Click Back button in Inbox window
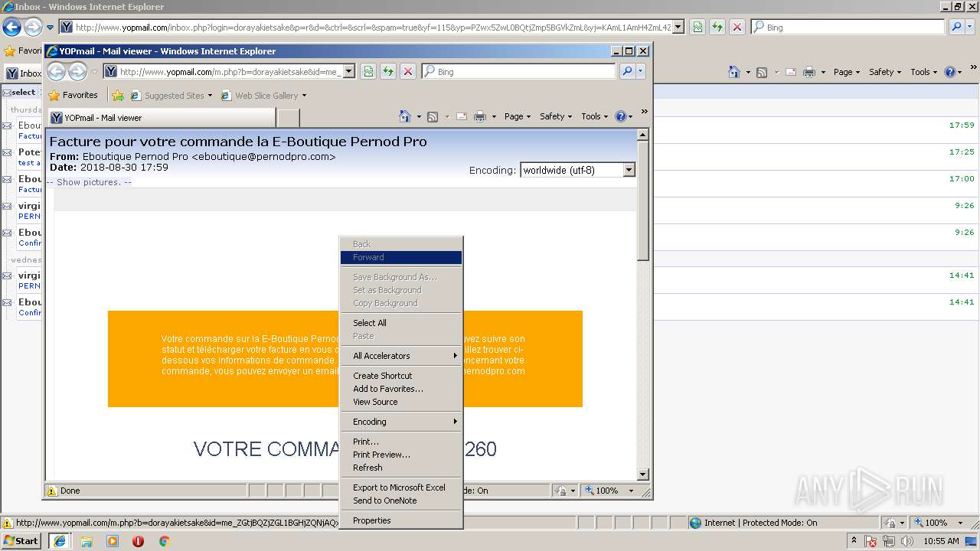Screen dimensions: 980x551 point(11,27)
